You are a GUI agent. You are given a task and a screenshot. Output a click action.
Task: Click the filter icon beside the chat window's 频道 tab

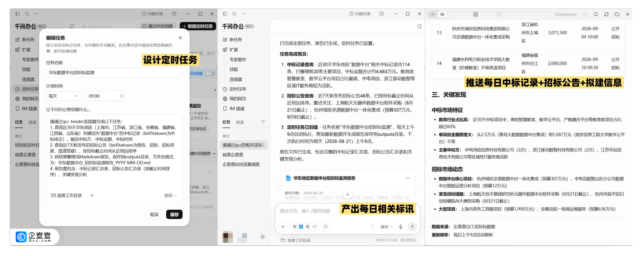point(263,122)
